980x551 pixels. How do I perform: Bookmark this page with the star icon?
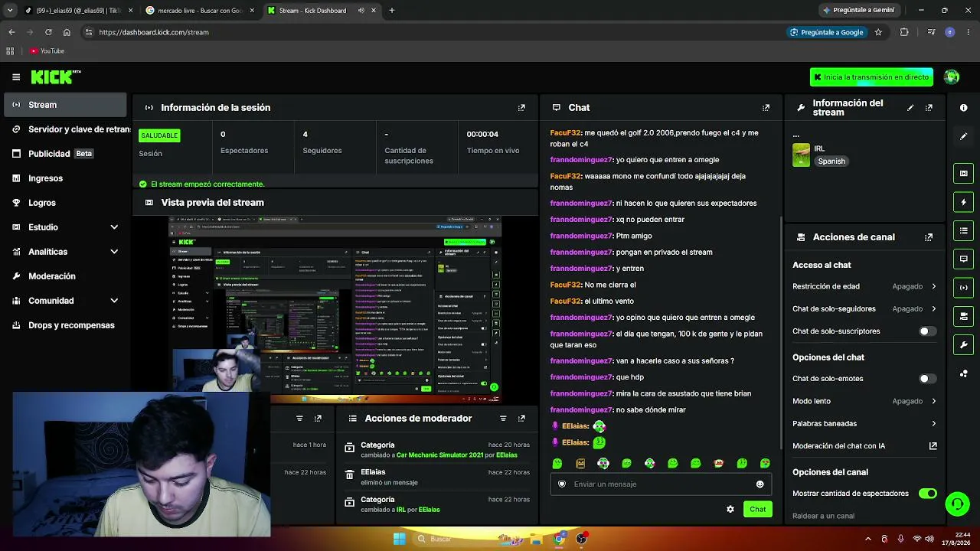coord(878,32)
